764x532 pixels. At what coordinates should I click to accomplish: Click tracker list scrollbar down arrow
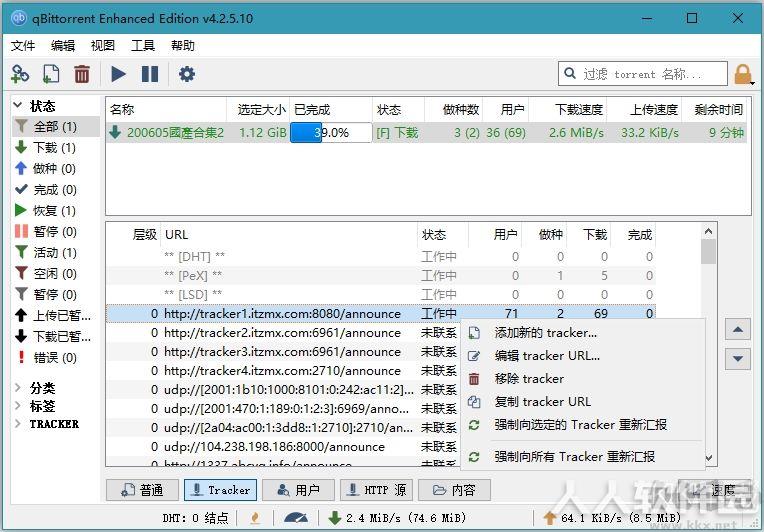pos(709,458)
